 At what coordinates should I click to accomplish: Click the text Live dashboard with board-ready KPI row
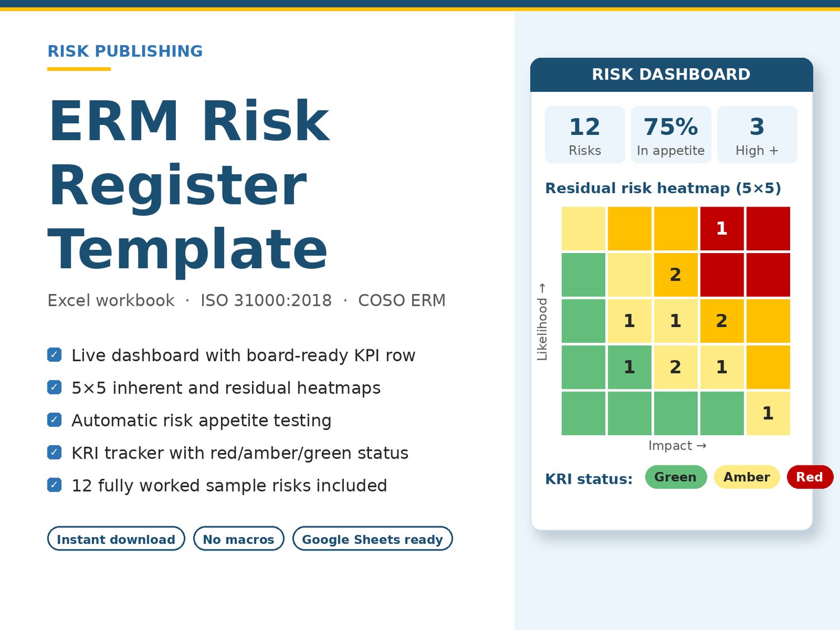244,356
